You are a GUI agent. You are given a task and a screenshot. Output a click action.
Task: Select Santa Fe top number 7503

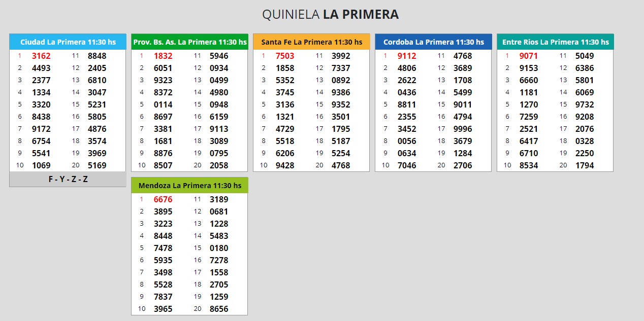[x=285, y=56]
